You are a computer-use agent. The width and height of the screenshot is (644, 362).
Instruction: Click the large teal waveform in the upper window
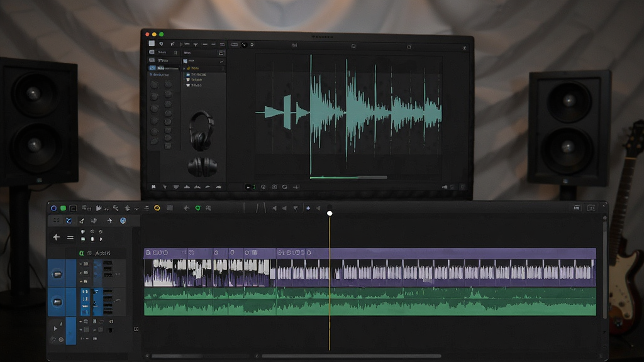[348, 113]
